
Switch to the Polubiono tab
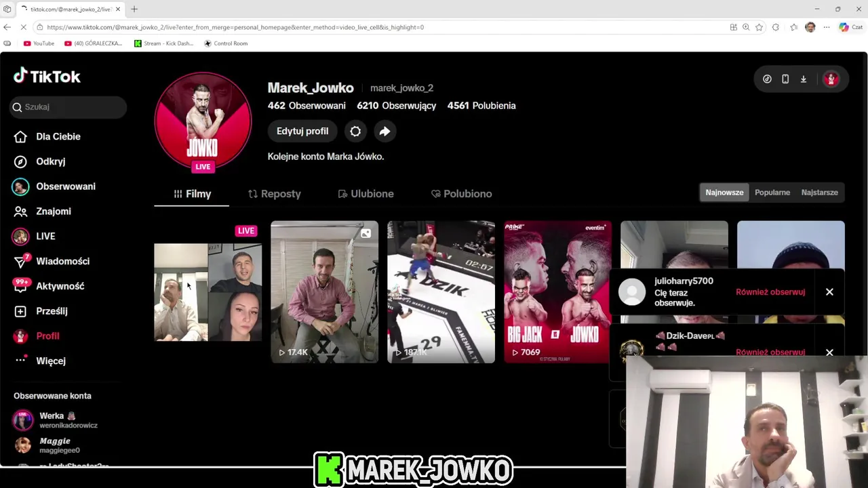[x=461, y=194]
